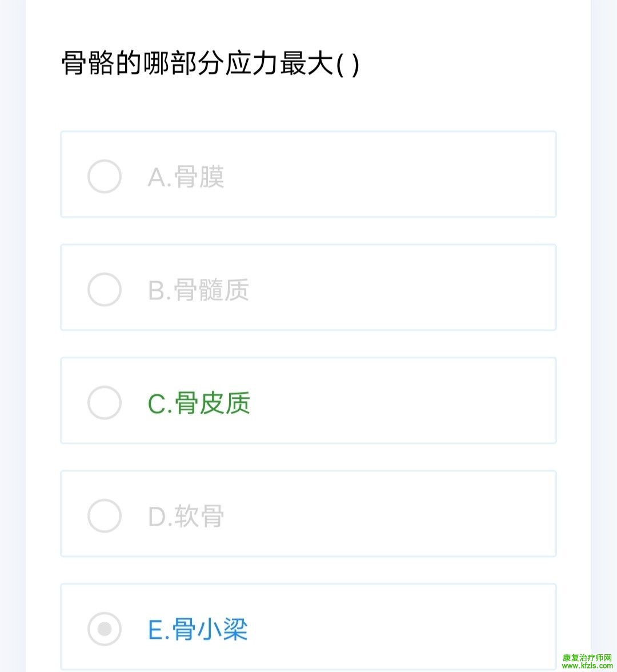Screen dimensions: 617x672
Task: Click the gray text label A.骨膜
Action: pos(186,177)
